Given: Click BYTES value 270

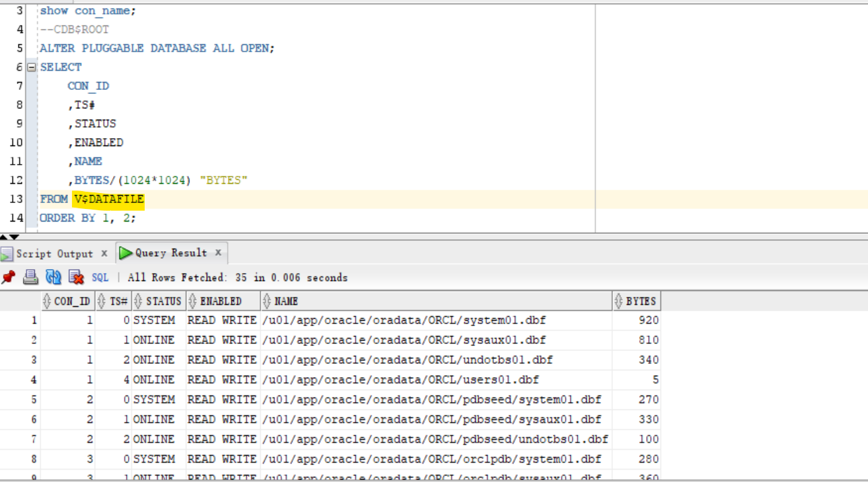Looking at the screenshot, I should (636, 399).
